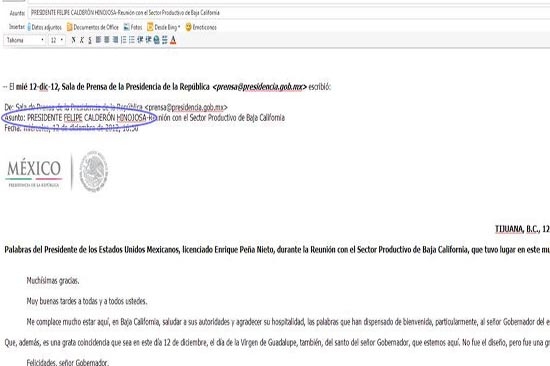Click the México Presidencia de la República logo
Screen dimensions: 550x366
click(34, 173)
